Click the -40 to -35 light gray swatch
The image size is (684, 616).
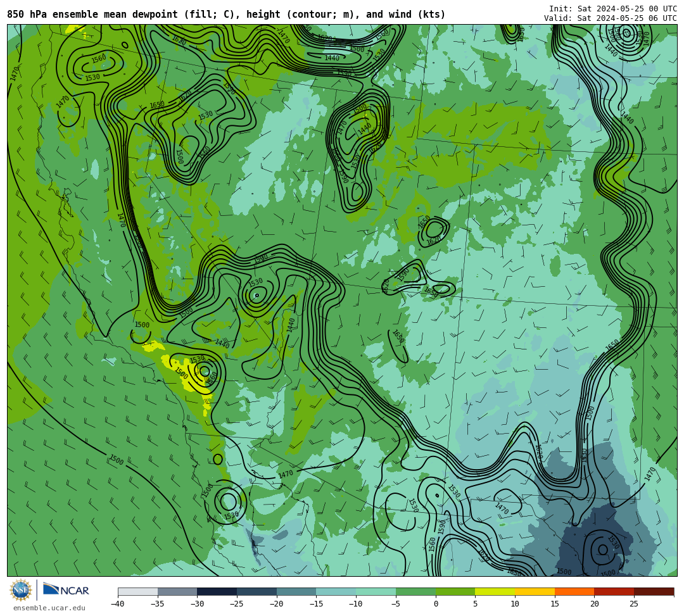(138, 591)
